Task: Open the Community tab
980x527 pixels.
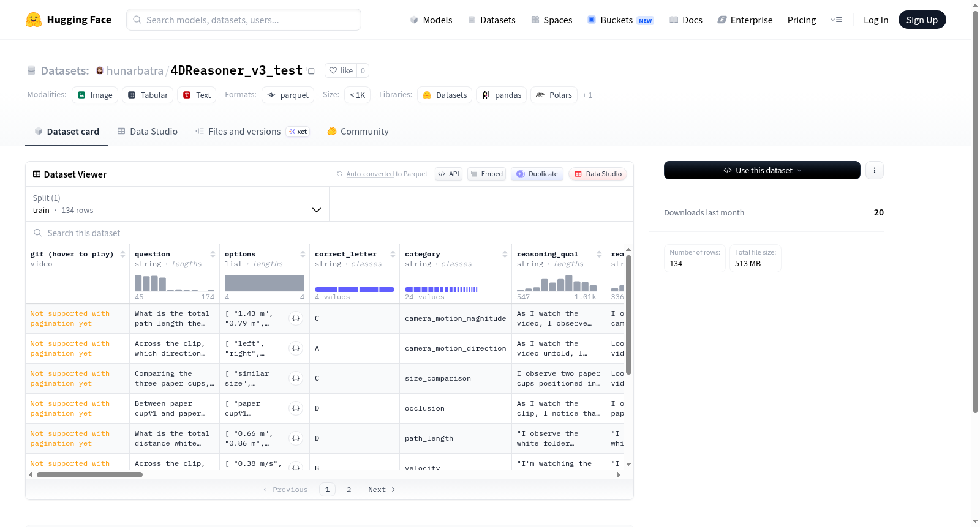Action: tap(358, 131)
